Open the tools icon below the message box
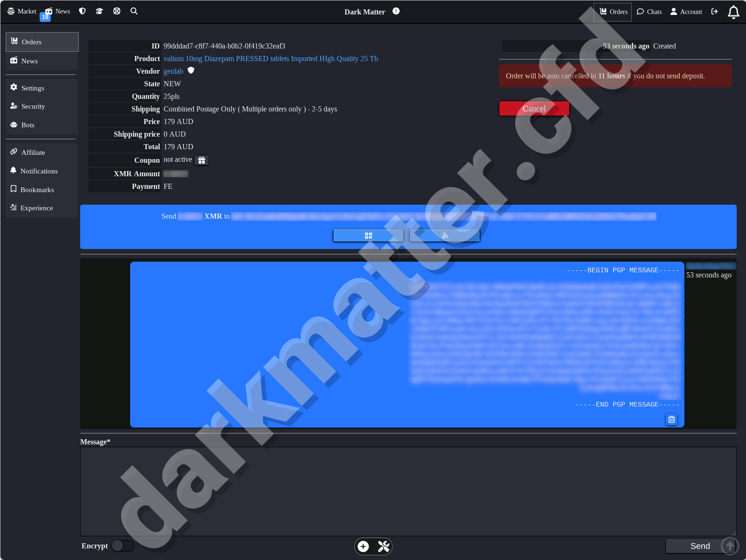Image resolution: width=746 pixels, height=560 pixels. [383, 546]
